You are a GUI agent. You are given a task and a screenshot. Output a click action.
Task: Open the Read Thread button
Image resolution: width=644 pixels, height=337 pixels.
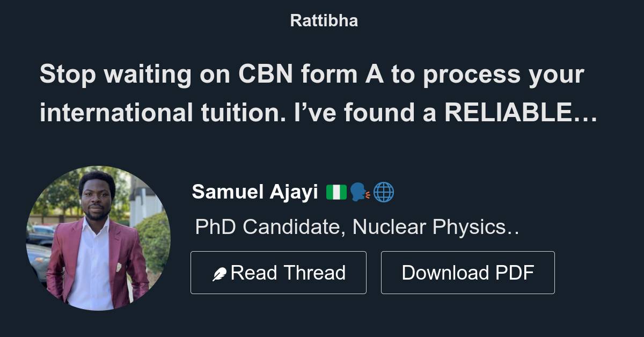tap(279, 272)
